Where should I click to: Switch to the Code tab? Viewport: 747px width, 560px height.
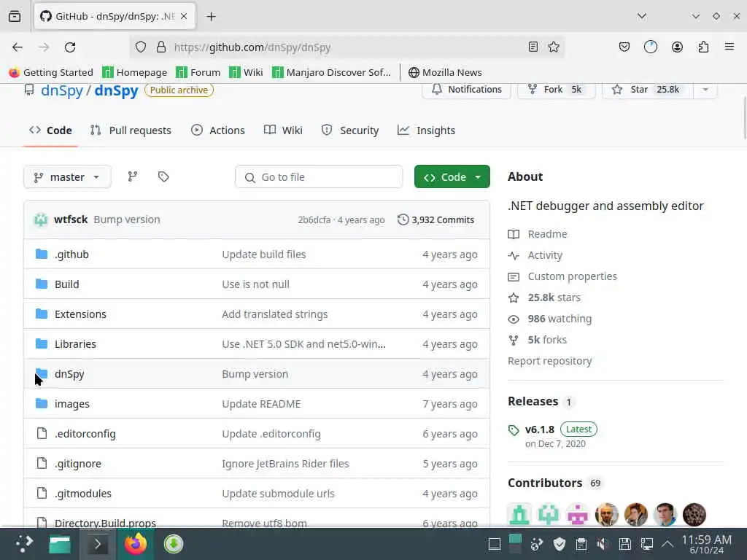51,131
